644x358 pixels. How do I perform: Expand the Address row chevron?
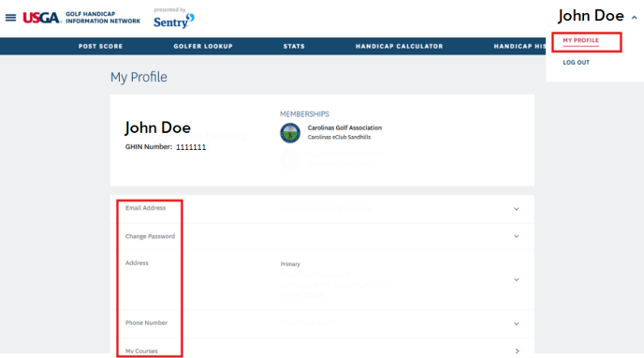[x=517, y=279]
